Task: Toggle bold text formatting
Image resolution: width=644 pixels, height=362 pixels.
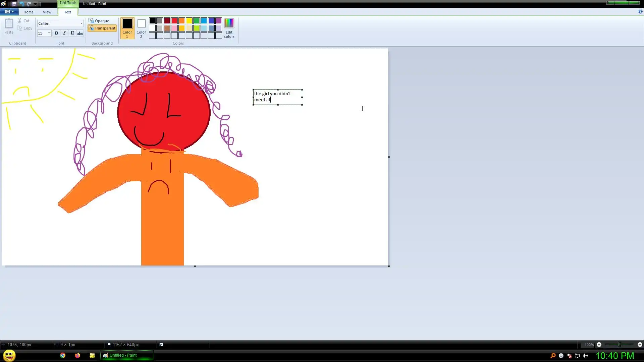Action: (x=56, y=33)
